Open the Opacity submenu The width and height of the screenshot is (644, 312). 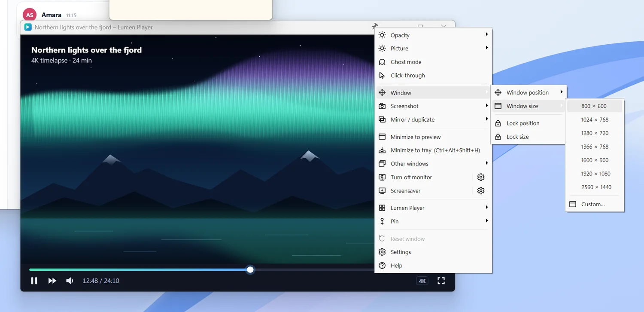coord(434,35)
